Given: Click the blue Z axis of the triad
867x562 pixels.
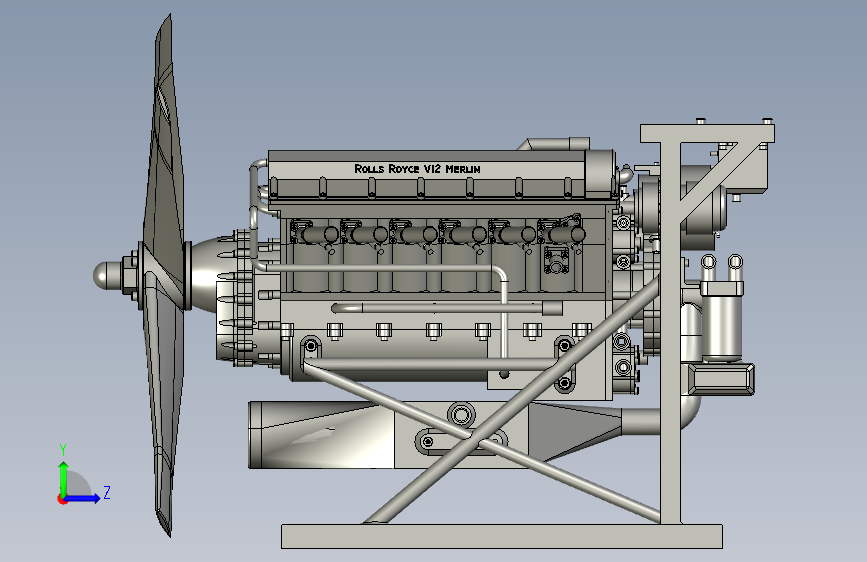Looking at the screenshot, I should click(x=83, y=498).
